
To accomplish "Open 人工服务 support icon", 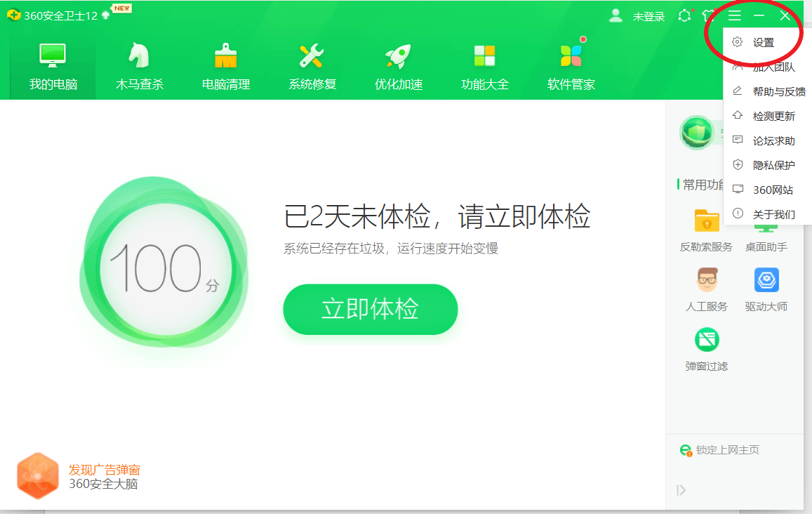I will 706,280.
